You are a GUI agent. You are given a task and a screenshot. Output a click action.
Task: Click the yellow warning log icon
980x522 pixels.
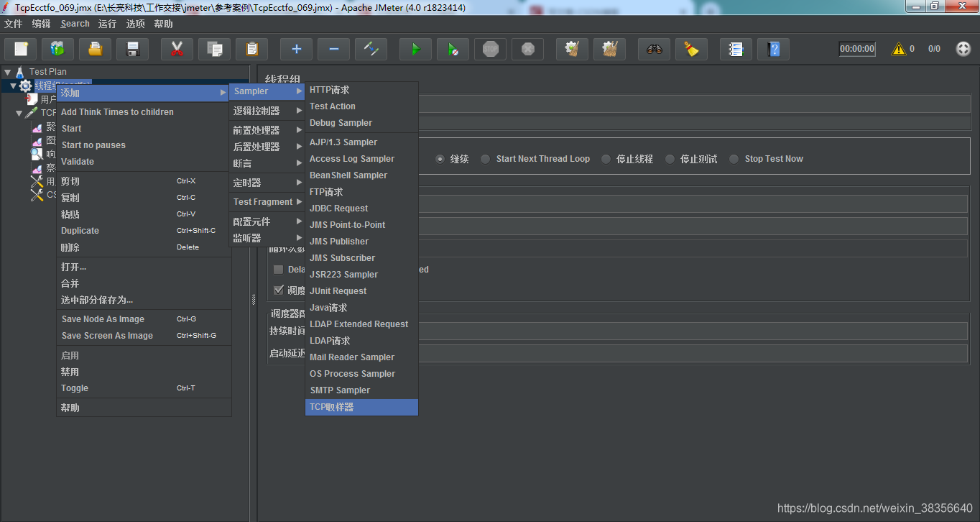click(898, 49)
